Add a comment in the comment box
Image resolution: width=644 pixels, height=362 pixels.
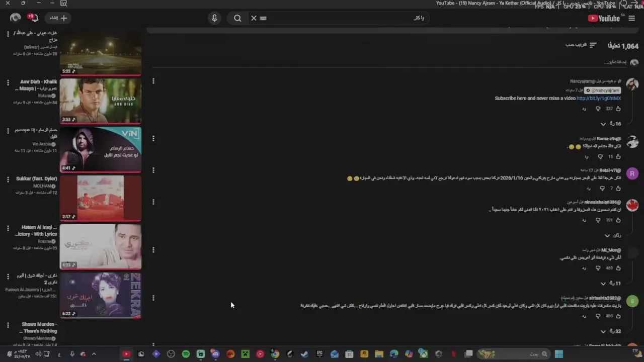tap(615, 62)
